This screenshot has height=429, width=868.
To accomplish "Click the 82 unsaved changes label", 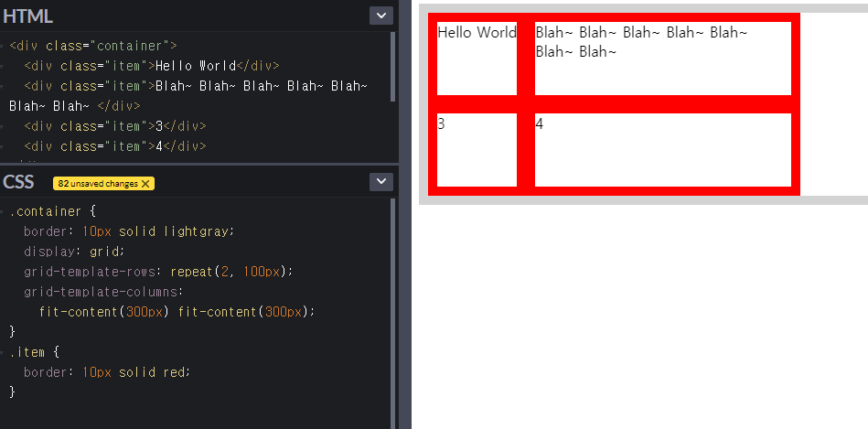I will click(x=98, y=184).
